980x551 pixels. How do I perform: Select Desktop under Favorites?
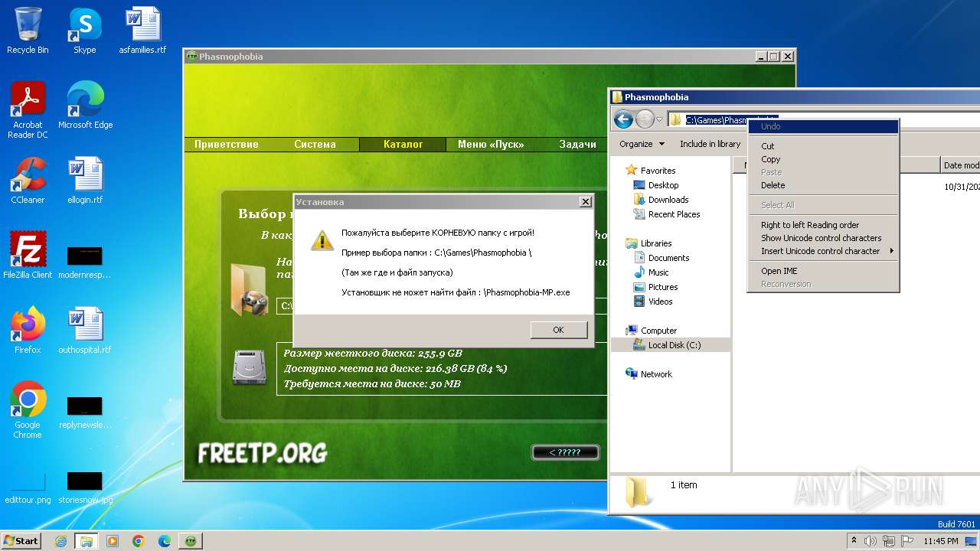663,185
